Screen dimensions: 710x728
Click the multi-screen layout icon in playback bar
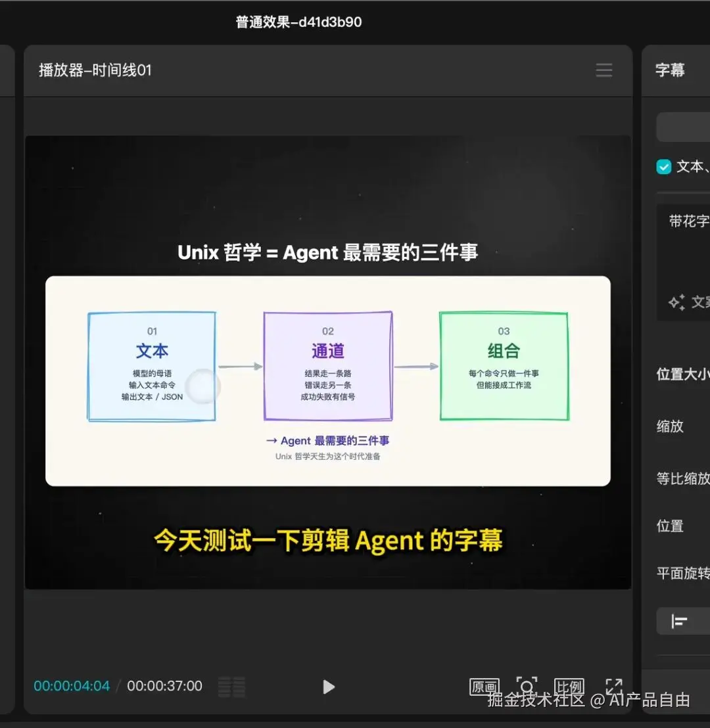(231, 685)
